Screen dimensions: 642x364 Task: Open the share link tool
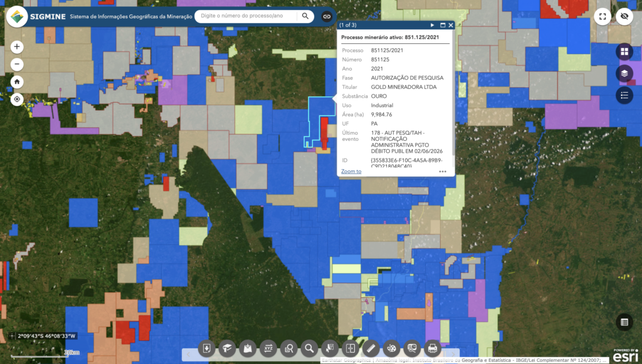point(327,16)
